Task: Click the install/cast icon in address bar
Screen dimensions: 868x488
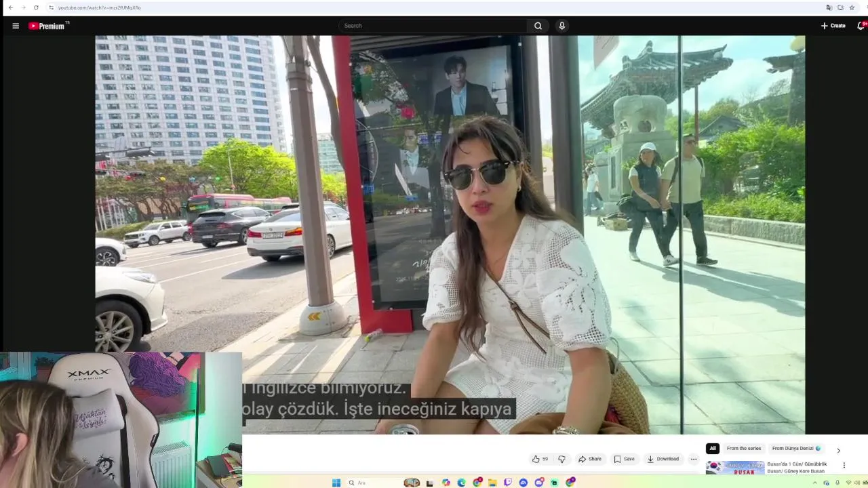Action: point(840,7)
